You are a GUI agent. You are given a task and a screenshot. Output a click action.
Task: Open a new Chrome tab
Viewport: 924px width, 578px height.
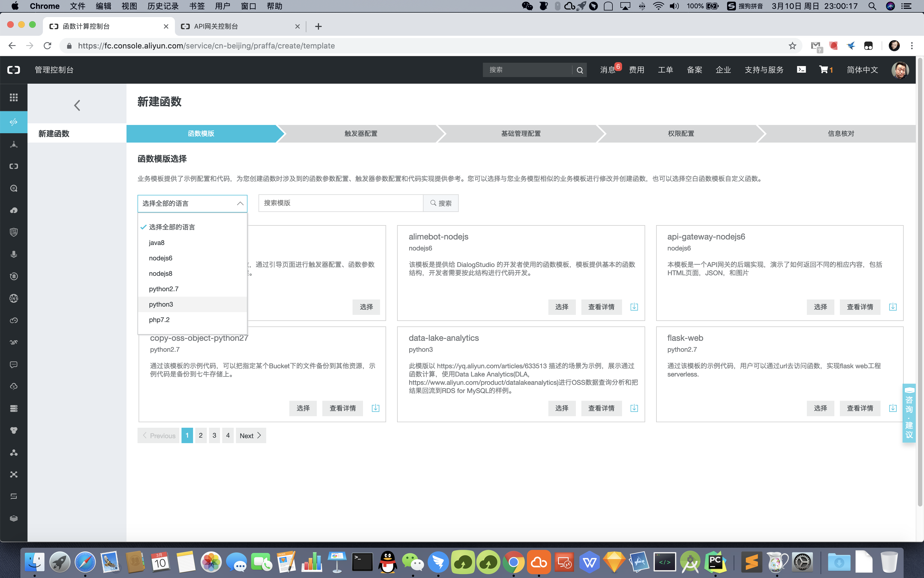318,26
